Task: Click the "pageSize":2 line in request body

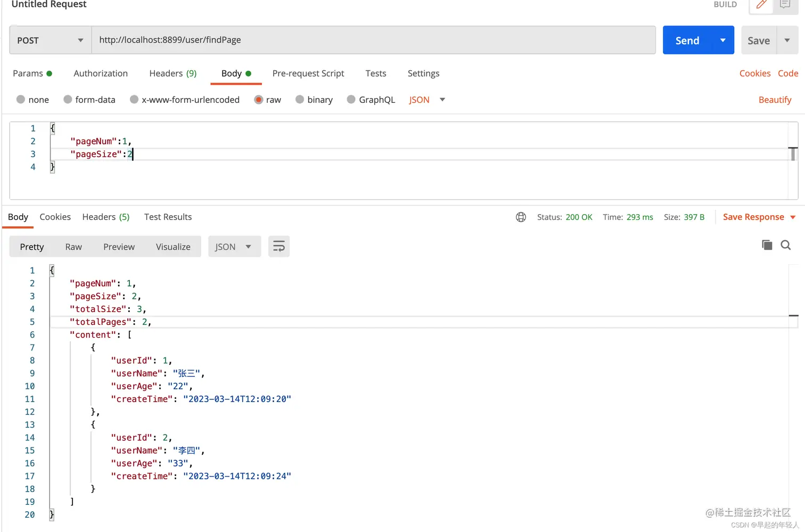Action: tap(101, 154)
